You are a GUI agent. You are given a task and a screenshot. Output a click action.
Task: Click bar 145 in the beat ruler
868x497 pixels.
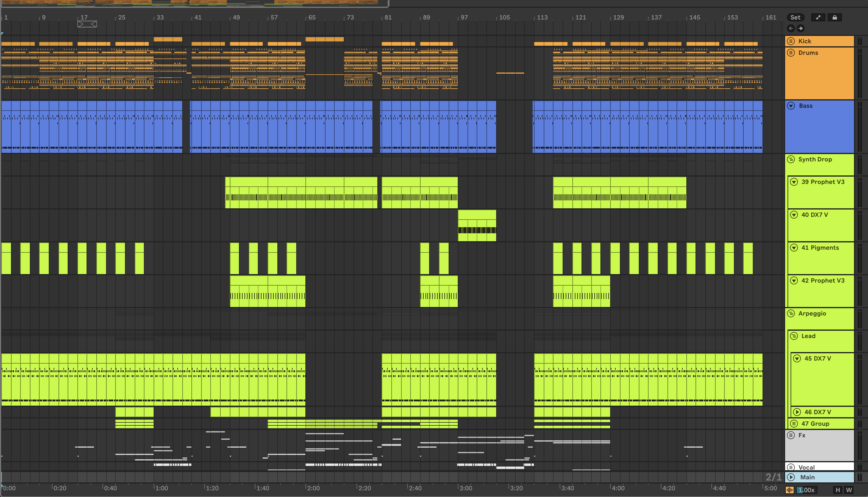(x=694, y=17)
